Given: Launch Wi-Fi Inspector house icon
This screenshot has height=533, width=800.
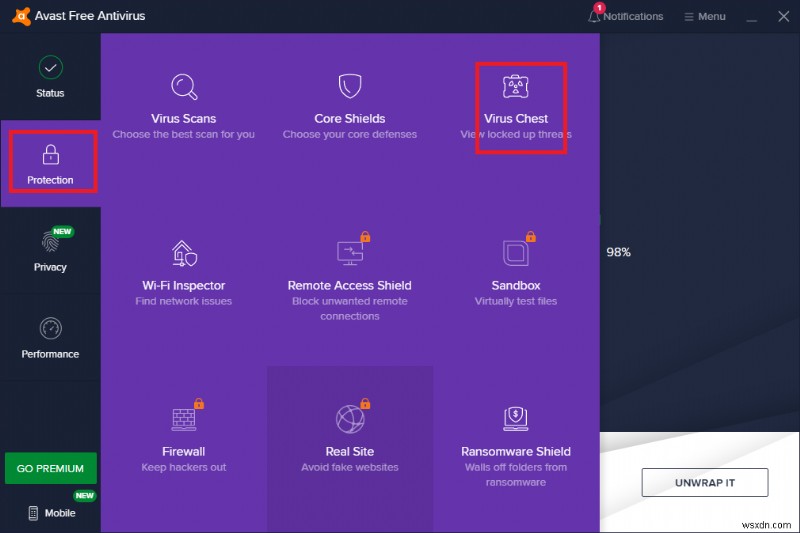Looking at the screenshot, I should (184, 253).
